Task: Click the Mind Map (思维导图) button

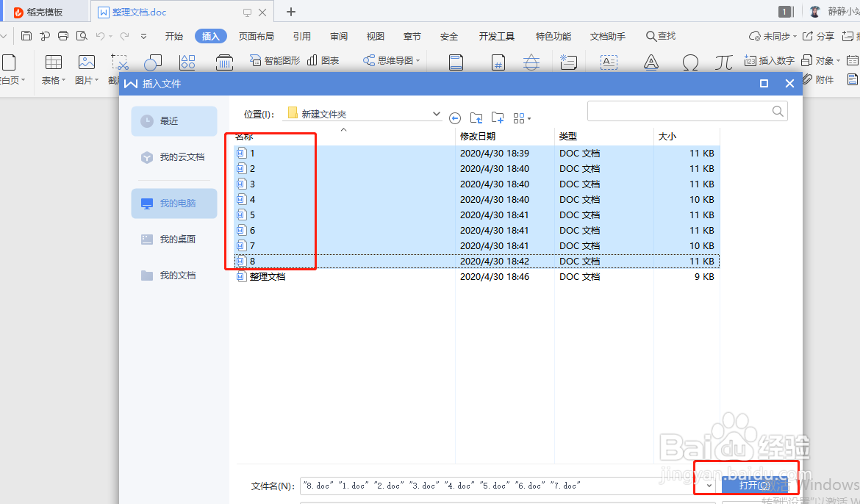Action: click(392, 60)
